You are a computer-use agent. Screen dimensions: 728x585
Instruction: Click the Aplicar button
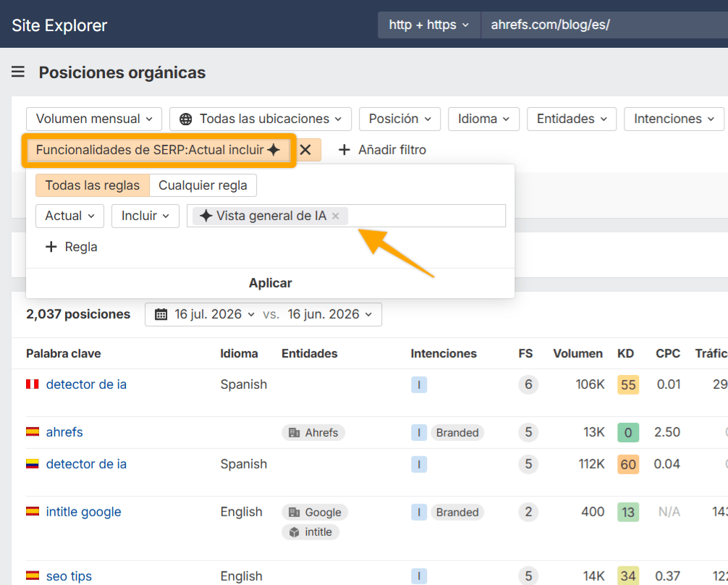click(x=270, y=283)
